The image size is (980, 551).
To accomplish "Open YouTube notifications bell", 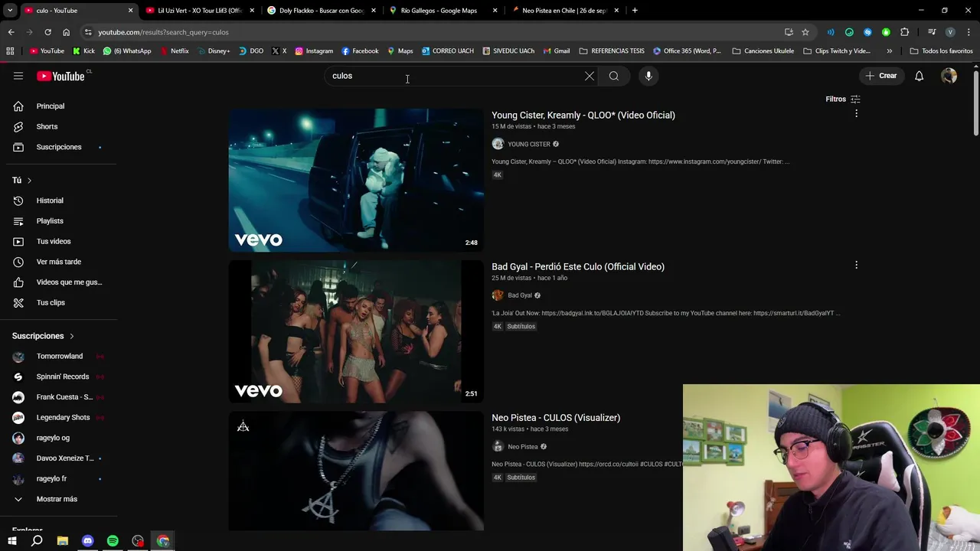I will (919, 76).
